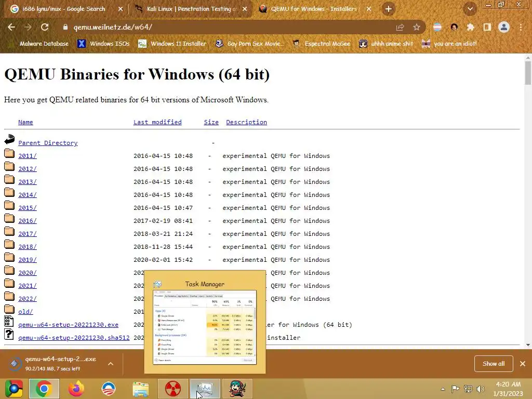This screenshot has width=532, height=399.
Task: Open Chrome three-dot menu
Action: 521,27
